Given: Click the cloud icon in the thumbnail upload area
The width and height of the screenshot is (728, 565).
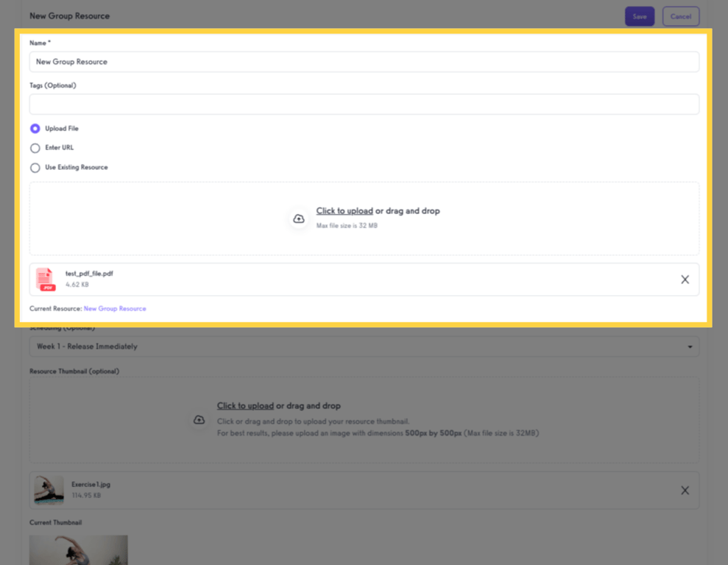Looking at the screenshot, I should (199, 419).
